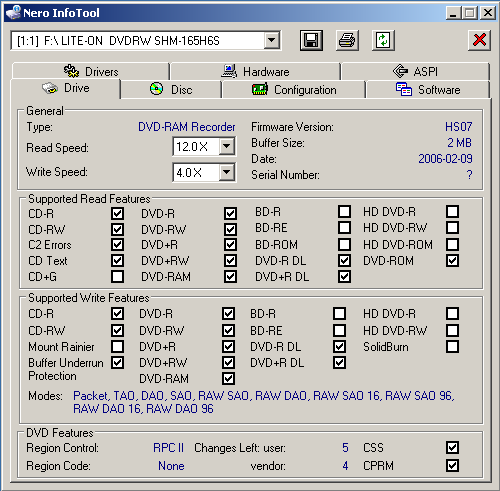
Task: Click the DVD-RAM Recorder type value
Action: (x=187, y=127)
